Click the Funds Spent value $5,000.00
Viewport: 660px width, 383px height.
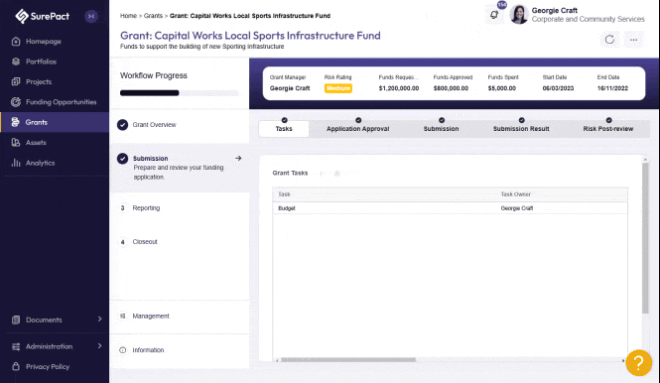502,88
